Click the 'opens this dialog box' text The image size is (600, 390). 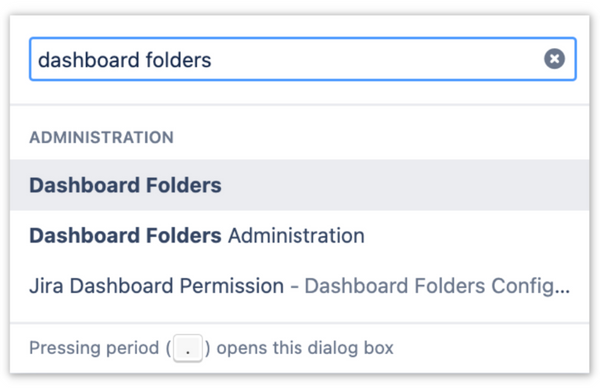tap(305, 348)
